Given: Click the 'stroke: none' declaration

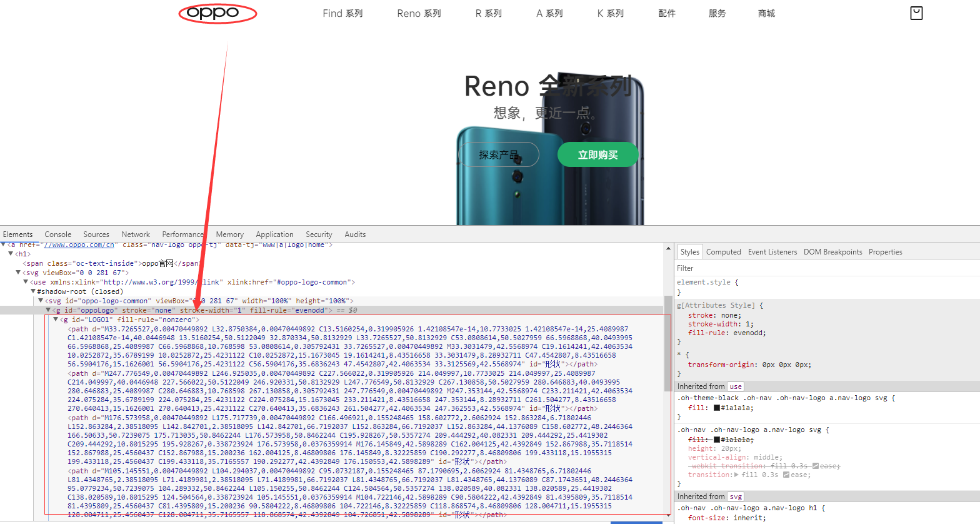Looking at the screenshot, I should [x=714, y=315].
